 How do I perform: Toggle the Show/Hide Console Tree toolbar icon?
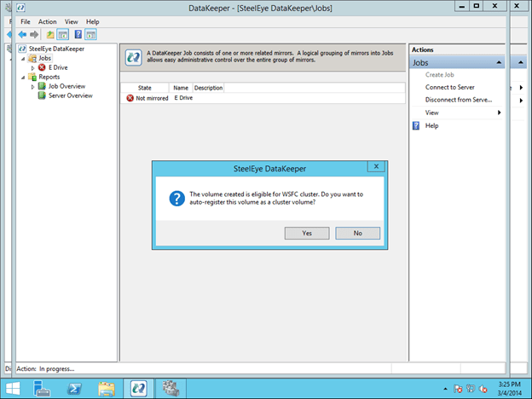coord(63,34)
